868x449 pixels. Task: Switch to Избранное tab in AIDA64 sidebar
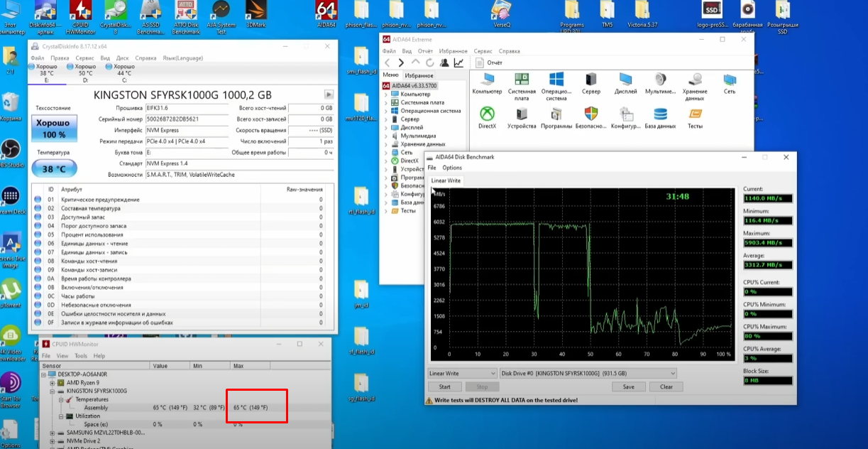(x=419, y=75)
